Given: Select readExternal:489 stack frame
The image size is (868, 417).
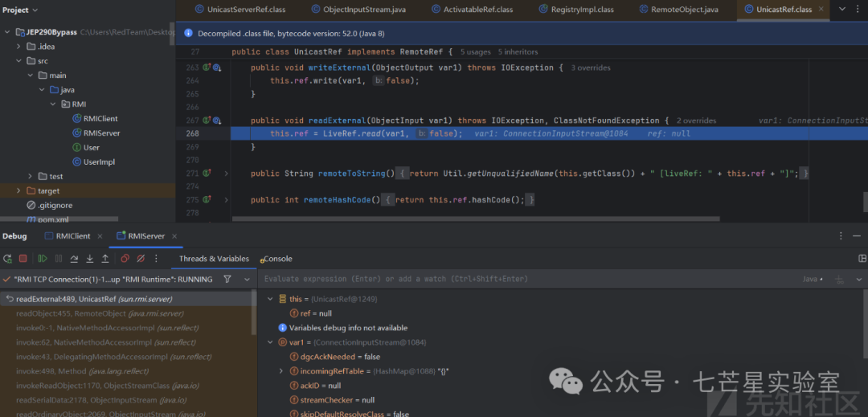Looking at the screenshot, I should [128, 299].
